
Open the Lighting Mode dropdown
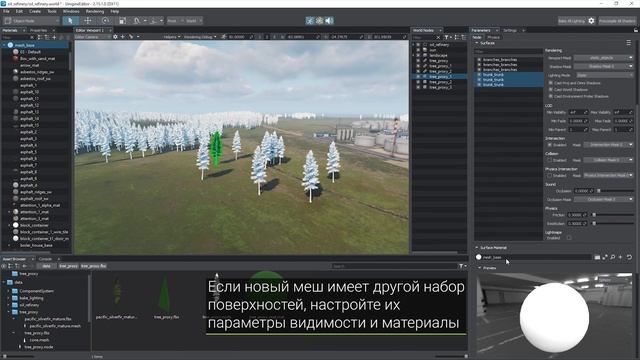coord(605,75)
